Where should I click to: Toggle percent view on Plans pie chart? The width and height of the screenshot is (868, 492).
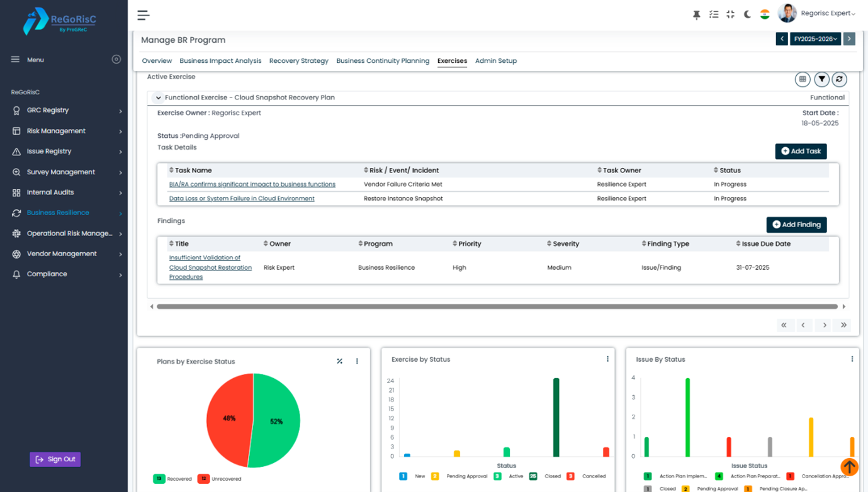click(x=340, y=361)
